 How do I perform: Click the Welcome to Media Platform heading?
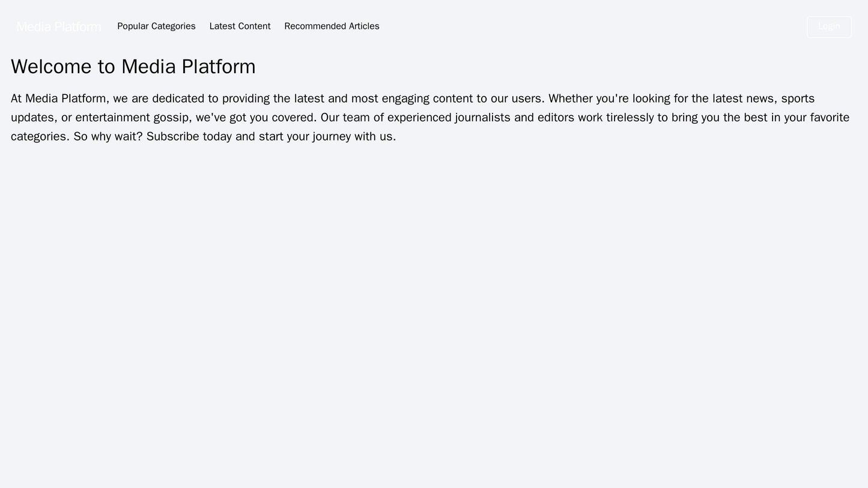coord(133,67)
